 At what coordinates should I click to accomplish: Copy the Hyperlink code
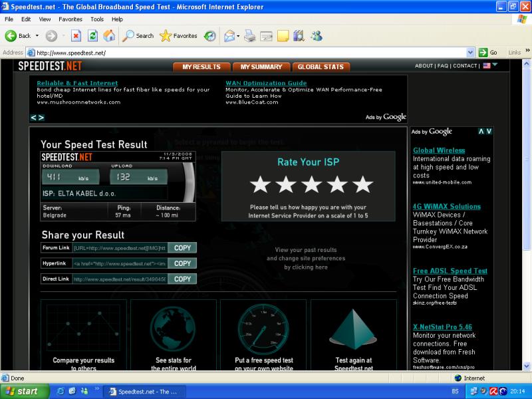pyautogui.click(x=182, y=263)
